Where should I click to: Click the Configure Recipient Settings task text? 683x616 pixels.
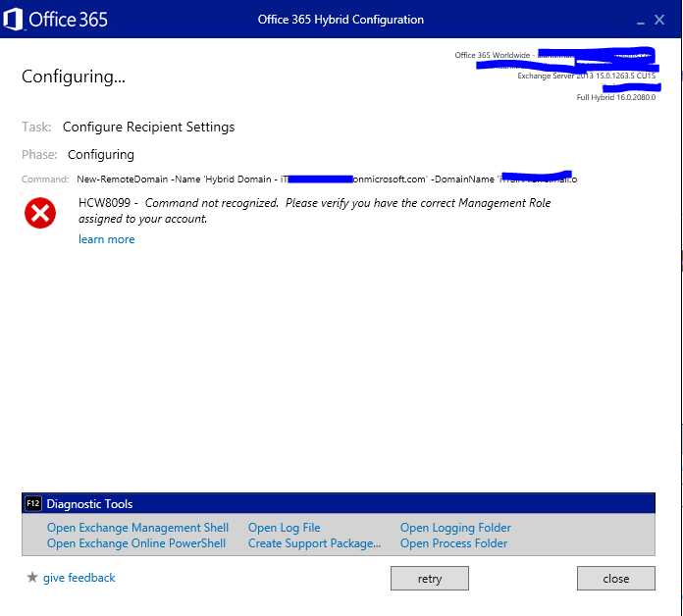coord(148,127)
